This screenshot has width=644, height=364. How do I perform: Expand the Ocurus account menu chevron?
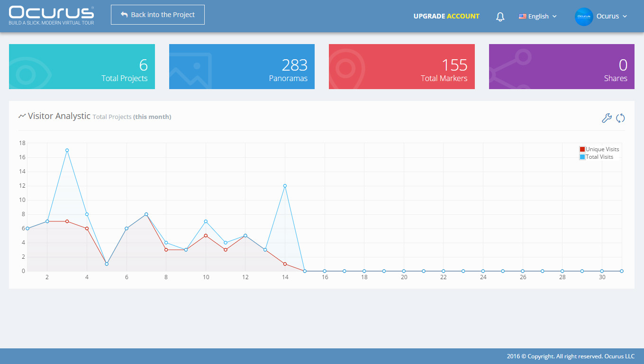[x=625, y=17]
